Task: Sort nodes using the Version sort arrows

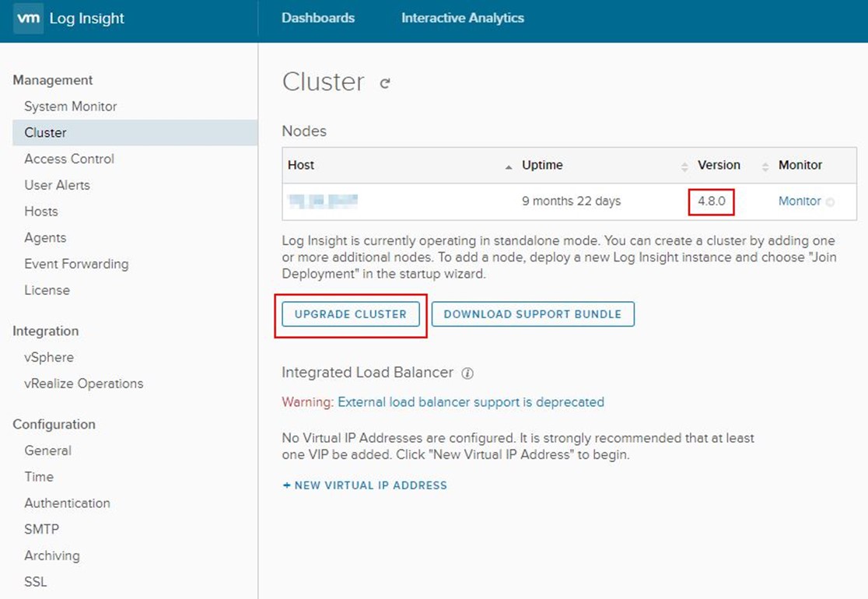Action: click(765, 166)
